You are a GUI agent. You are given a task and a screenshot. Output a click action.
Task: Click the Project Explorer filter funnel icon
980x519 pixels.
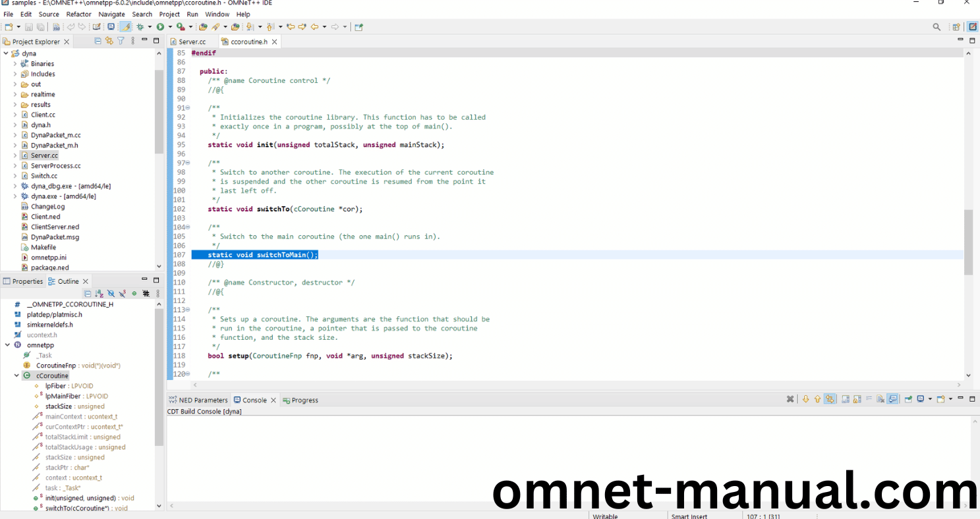coord(121,41)
